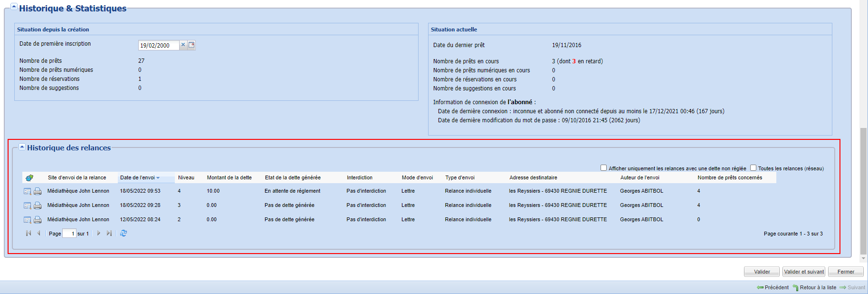Go to the last page of relances

109,233
